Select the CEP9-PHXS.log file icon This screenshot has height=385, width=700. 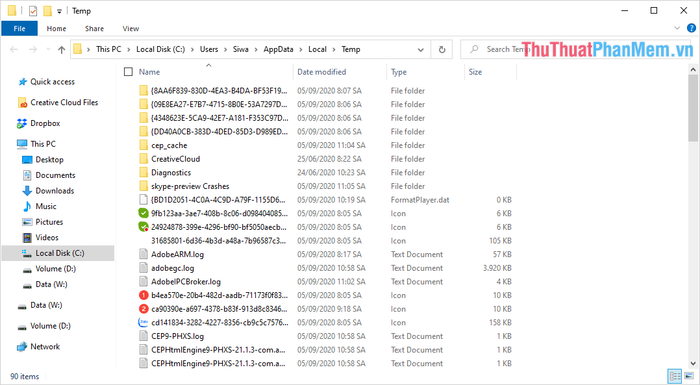pos(143,336)
